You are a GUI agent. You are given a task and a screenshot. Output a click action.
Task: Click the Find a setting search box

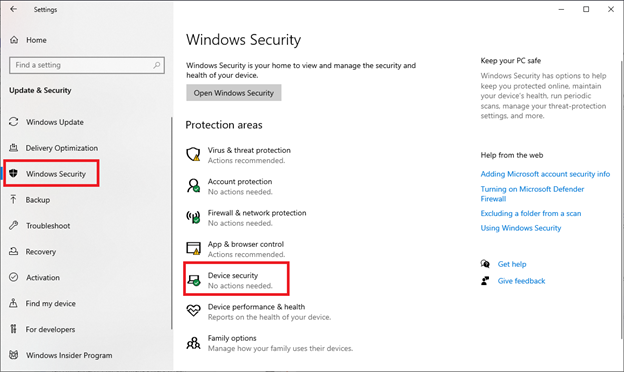point(87,65)
